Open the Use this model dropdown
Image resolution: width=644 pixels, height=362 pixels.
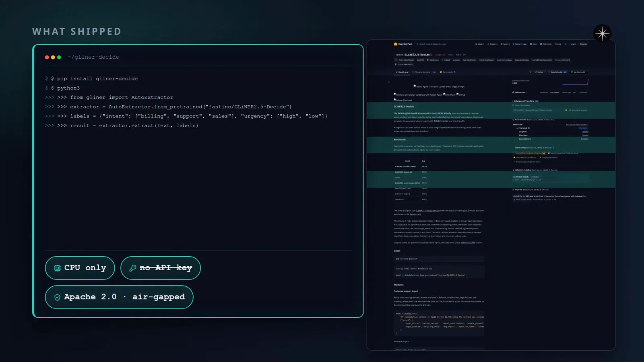pyautogui.click(x=579, y=72)
